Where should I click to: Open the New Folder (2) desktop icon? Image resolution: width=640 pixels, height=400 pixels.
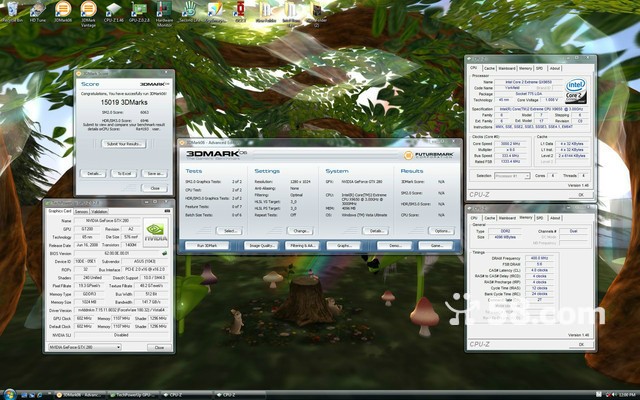click(x=316, y=13)
